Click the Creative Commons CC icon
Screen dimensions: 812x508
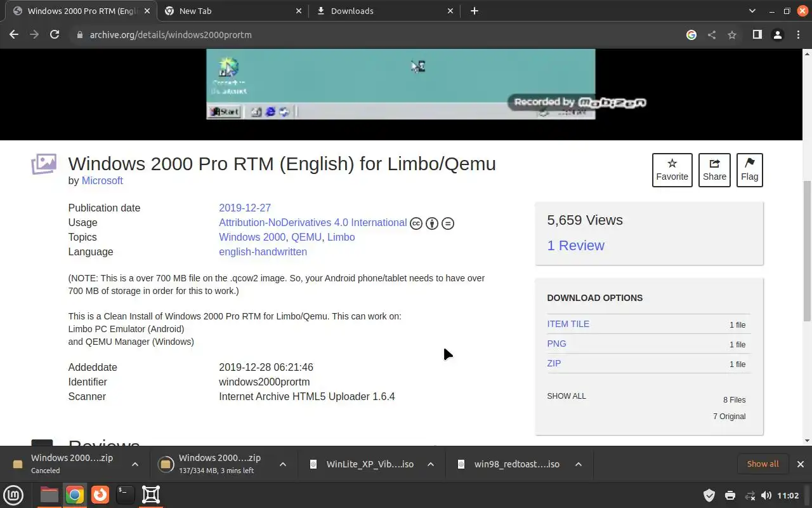pyautogui.click(x=416, y=224)
